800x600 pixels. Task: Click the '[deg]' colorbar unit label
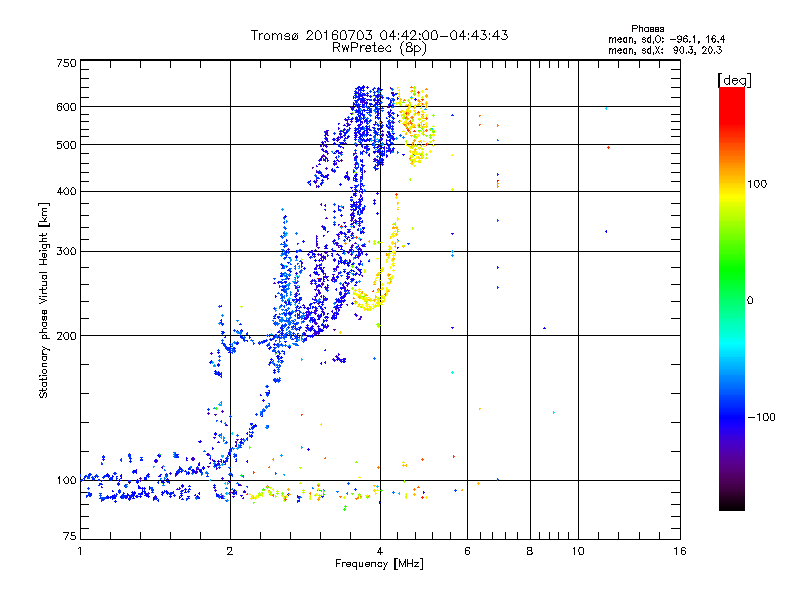pos(734,80)
